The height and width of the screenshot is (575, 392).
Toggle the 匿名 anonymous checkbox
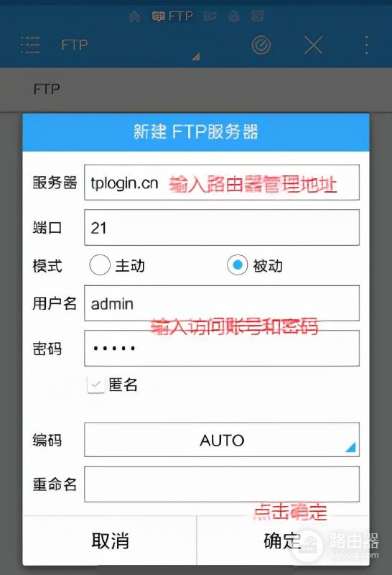(x=96, y=385)
